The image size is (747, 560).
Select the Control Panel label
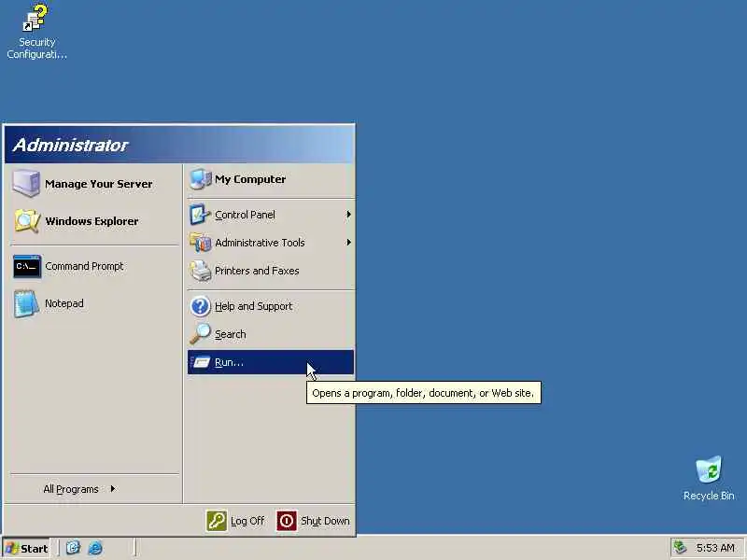click(245, 215)
